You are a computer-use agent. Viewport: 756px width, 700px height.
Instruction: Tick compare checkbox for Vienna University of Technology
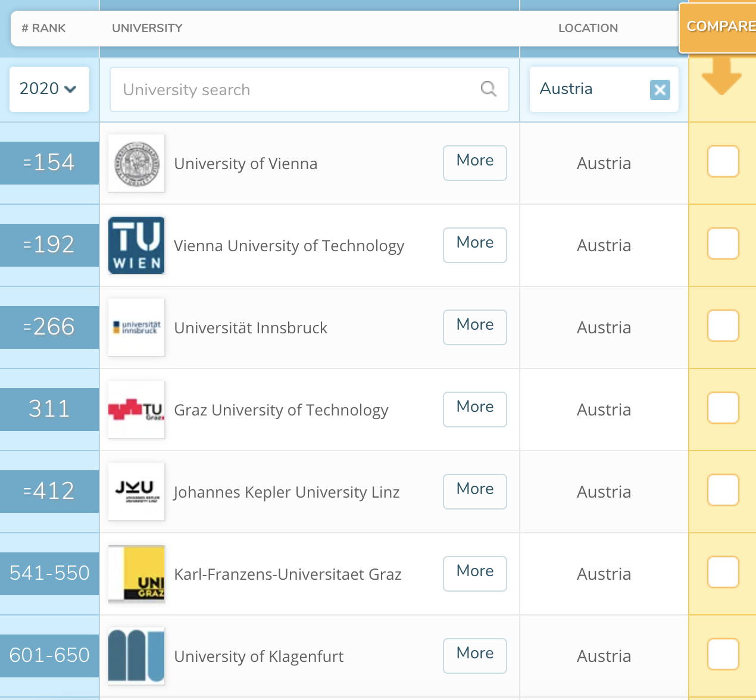[723, 243]
